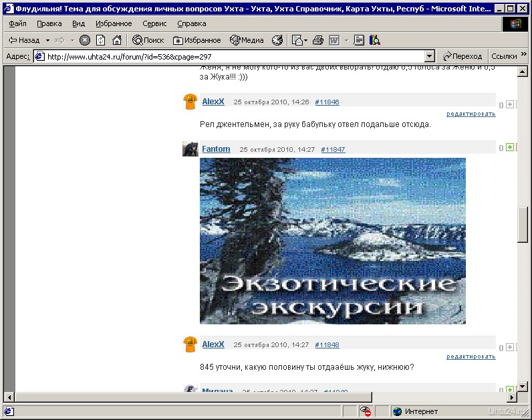The image size is (532, 420).
Task: Click plus rating icon on post #11848
Action: click(510, 347)
